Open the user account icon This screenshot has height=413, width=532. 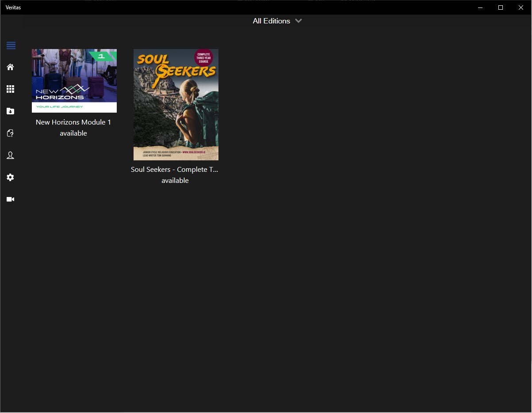pos(11,155)
